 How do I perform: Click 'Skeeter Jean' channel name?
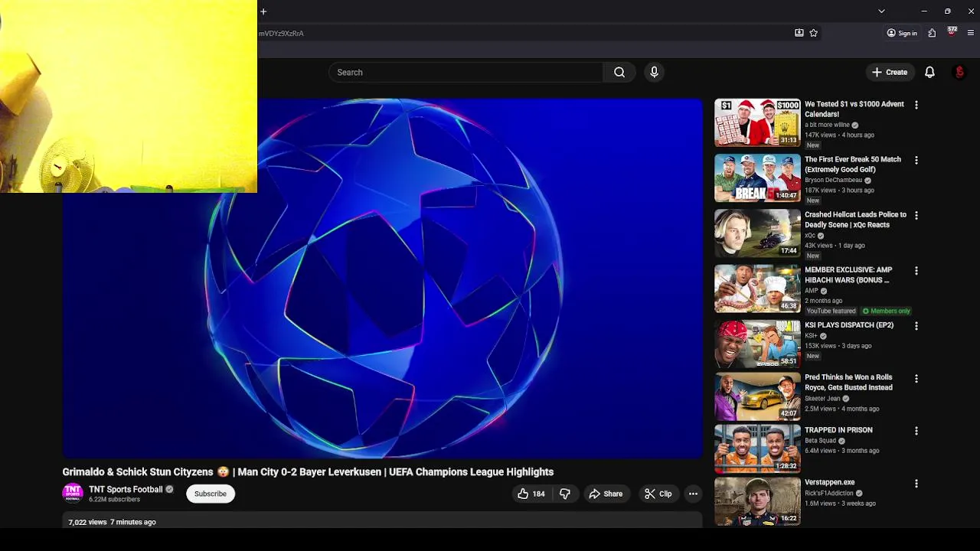pos(822,398)
